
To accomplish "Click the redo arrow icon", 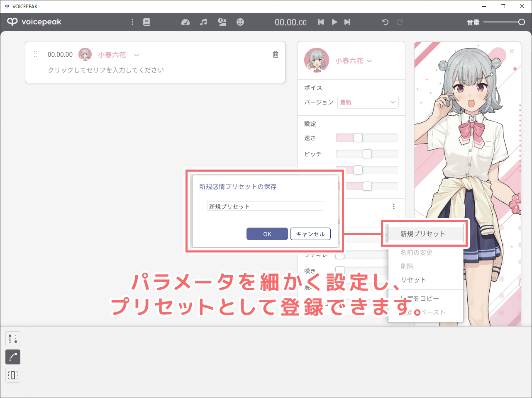I will click(x=400, y=22).
